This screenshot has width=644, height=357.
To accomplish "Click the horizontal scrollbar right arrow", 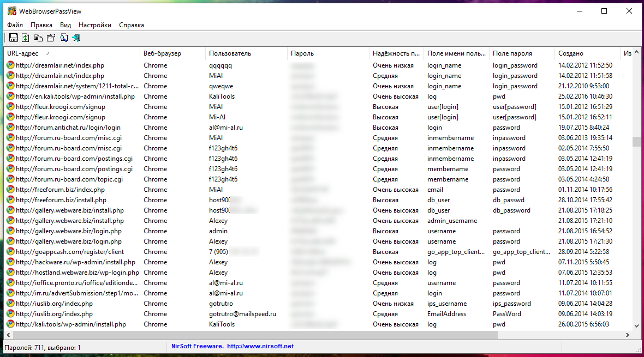I will tap(628, 335).
